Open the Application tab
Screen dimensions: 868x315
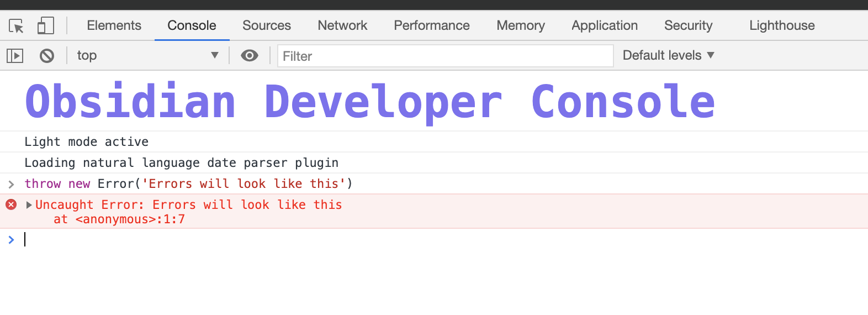tap(605, 25)
